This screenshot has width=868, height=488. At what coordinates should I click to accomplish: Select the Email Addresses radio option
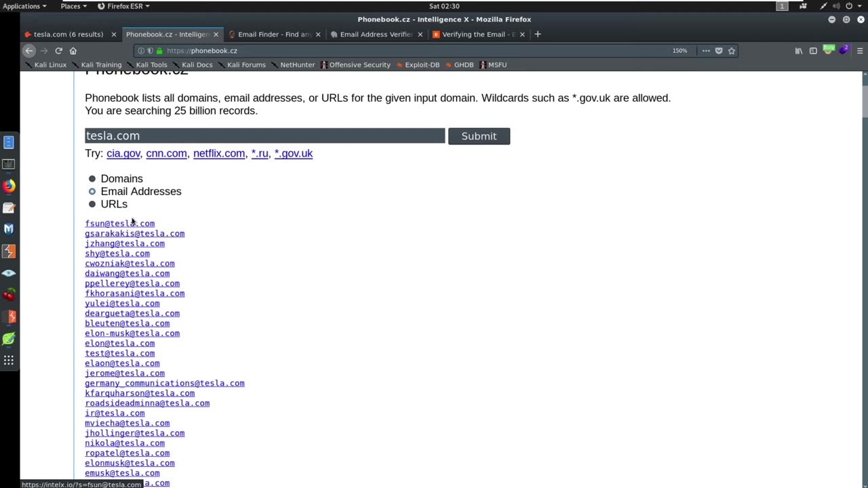click(x=92, y=192)
